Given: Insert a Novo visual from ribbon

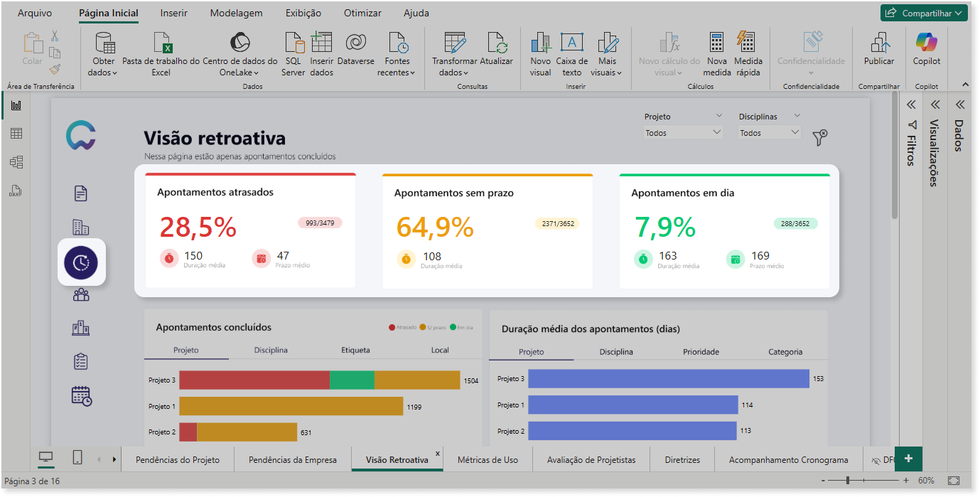Looking at the screenshot, I should tap(540, 54).
